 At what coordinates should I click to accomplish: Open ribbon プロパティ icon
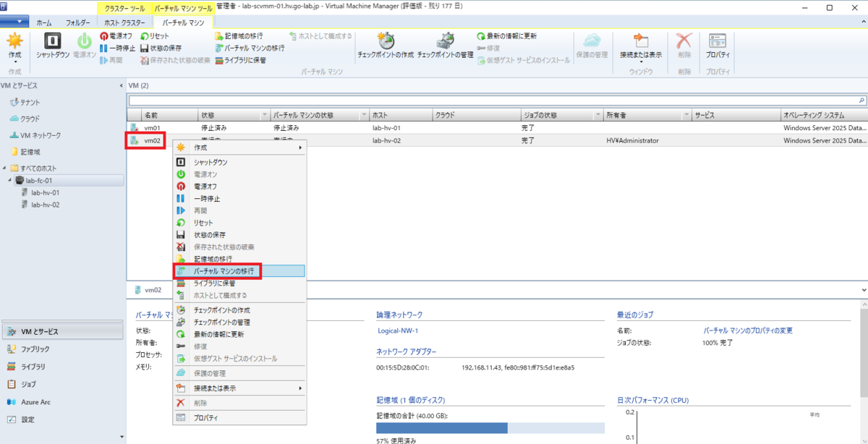[717, 40]
